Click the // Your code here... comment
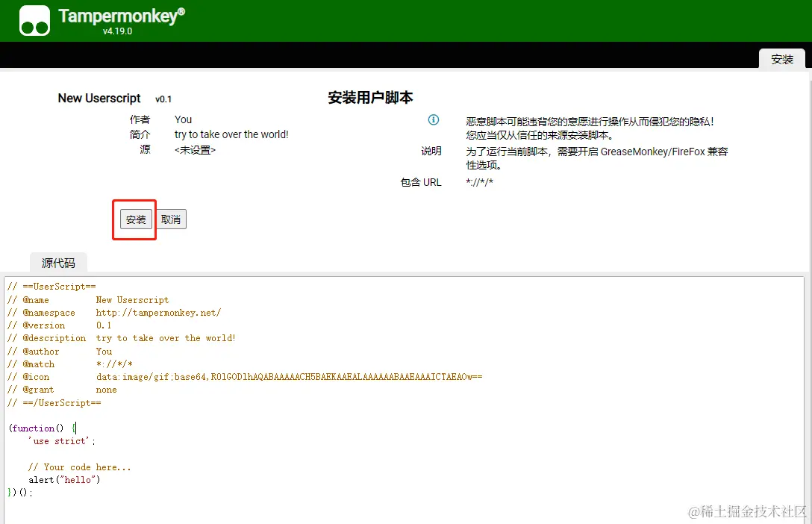This screenshot has height=524, width=812. 79,467
